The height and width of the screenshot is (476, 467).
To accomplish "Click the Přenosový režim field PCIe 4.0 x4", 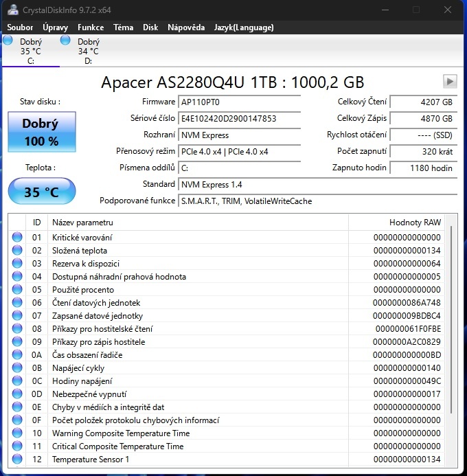I will pyautogui.click(x=240, y=152).
